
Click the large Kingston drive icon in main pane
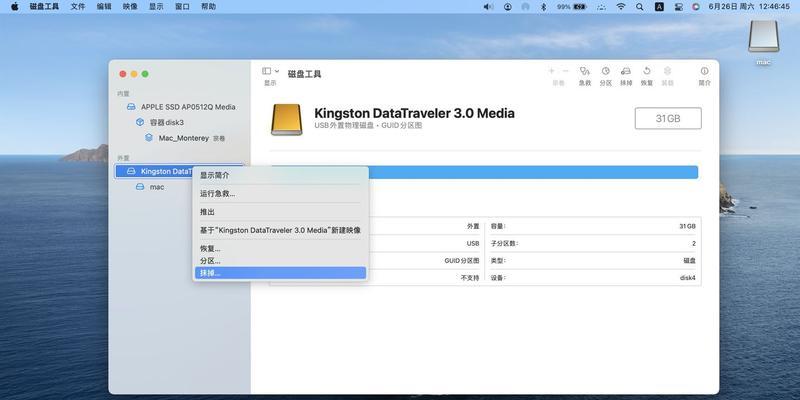(x=286, y=119)
